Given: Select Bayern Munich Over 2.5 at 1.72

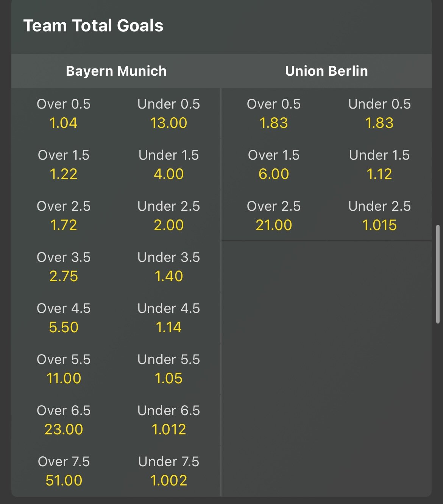Looking at the screenshot, I should [x=64, y=216].
